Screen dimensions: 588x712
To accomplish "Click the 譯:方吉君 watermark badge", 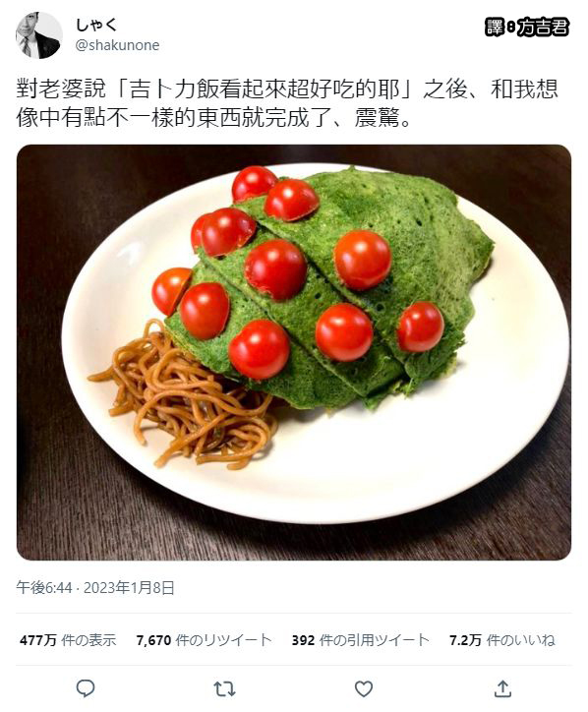I will pyautogui.click(x=527, y=28).
